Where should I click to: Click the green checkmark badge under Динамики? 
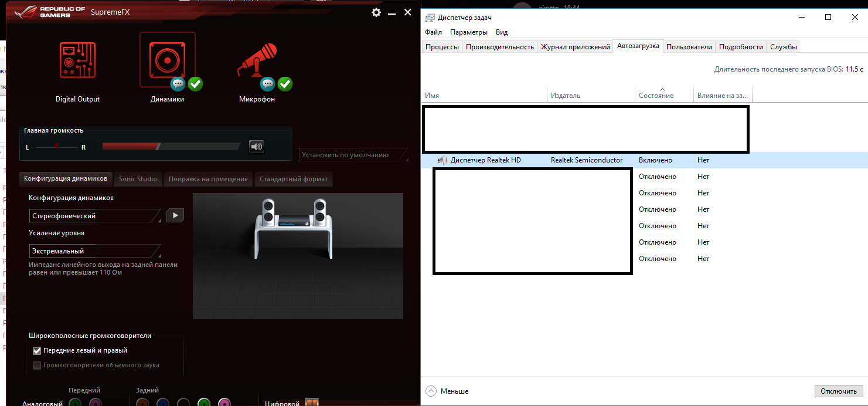click(x=195, y=84)
